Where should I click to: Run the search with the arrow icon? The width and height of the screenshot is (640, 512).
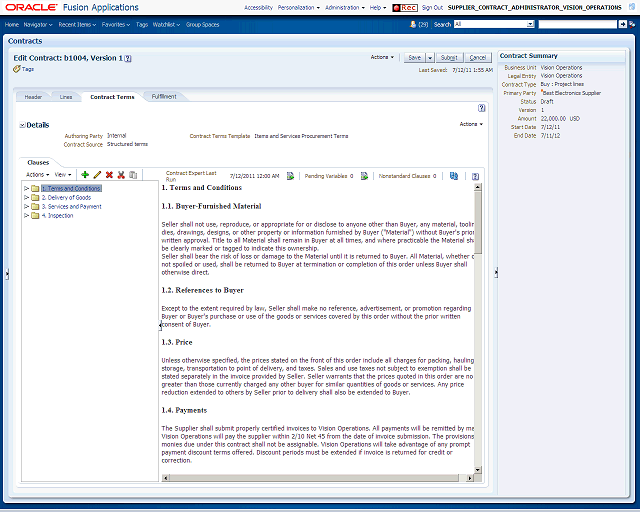(x=622, y=24)
